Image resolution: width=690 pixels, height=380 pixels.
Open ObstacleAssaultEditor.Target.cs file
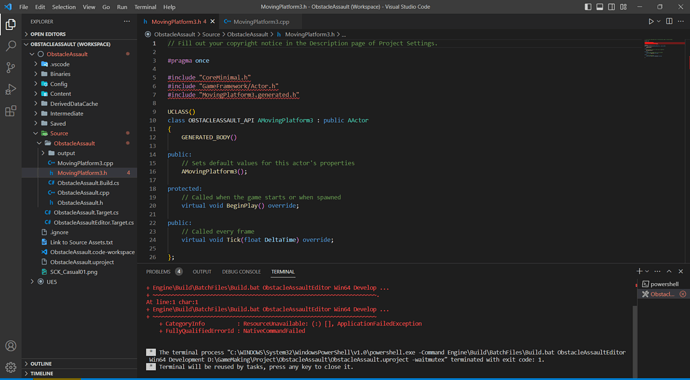tap(79, 223)
